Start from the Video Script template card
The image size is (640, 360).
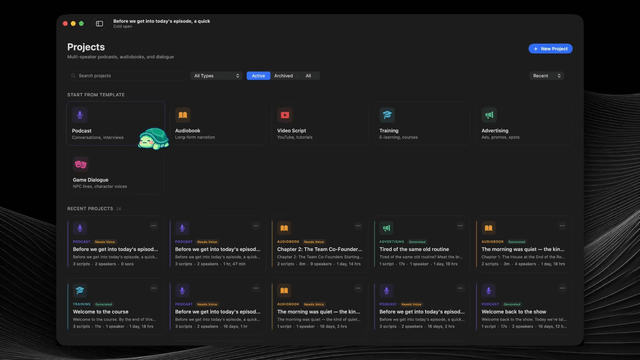click(x=320, y=123)
